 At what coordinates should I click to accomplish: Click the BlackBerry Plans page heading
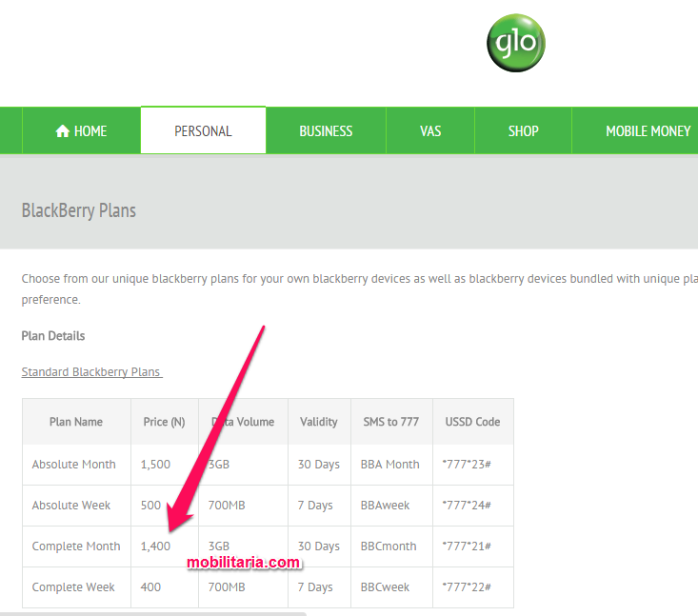click(79, 210)
